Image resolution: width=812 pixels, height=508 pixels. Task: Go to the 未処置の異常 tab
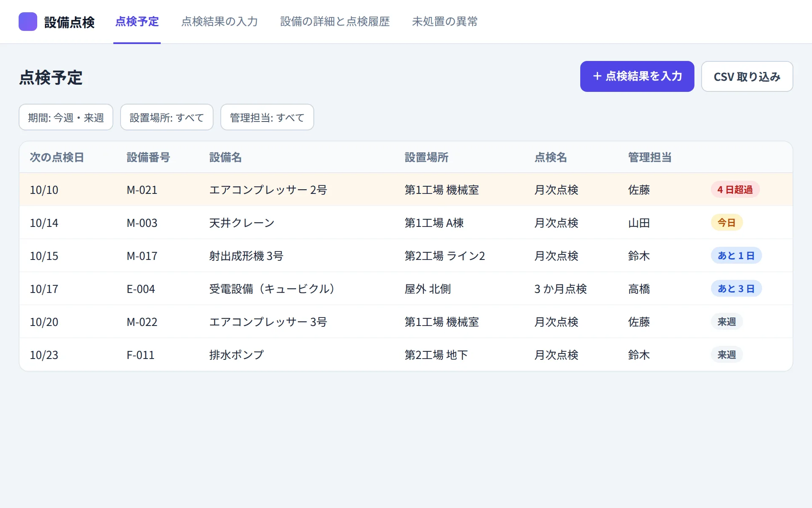(x=444, y=22)
